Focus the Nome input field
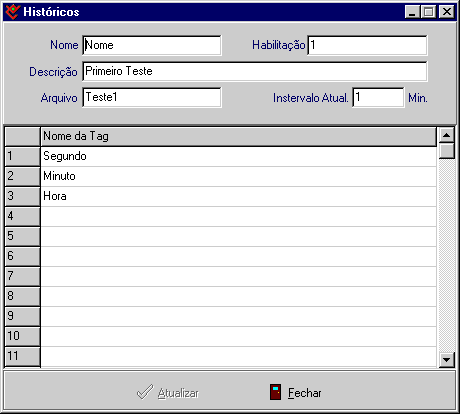Image resolution: width=460 pixels, height=414 pixels. 152,45
